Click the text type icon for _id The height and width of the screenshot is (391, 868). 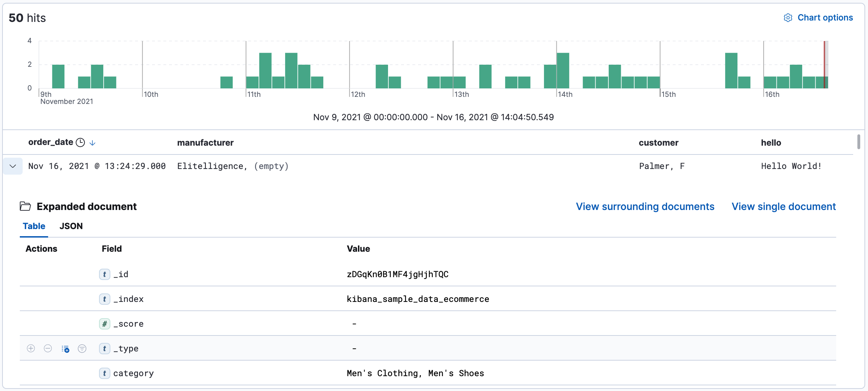coord(104,274)
